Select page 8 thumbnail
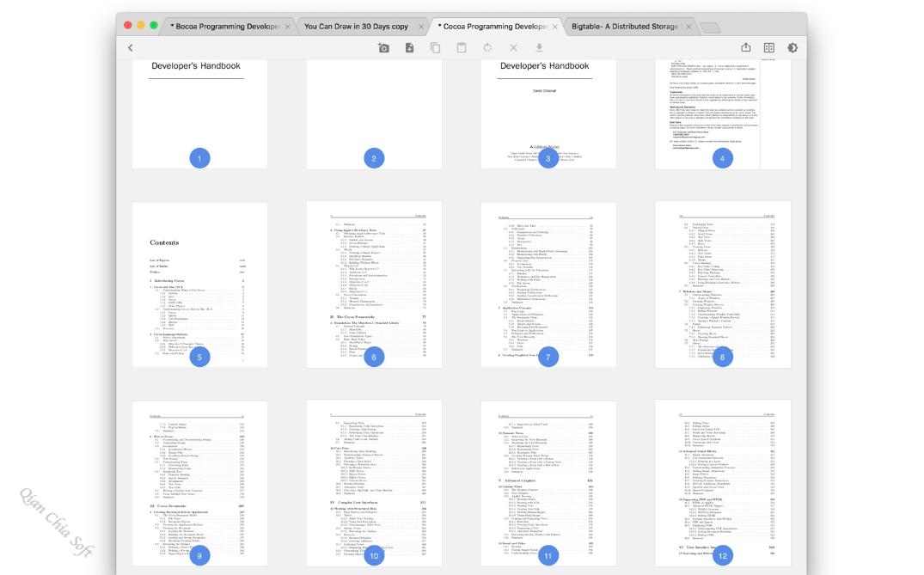924x575 pixels. (x=723, y=285)
